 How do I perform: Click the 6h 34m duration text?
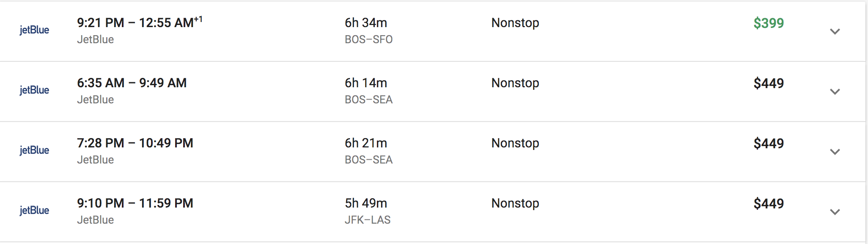click(x=366, y=22)
